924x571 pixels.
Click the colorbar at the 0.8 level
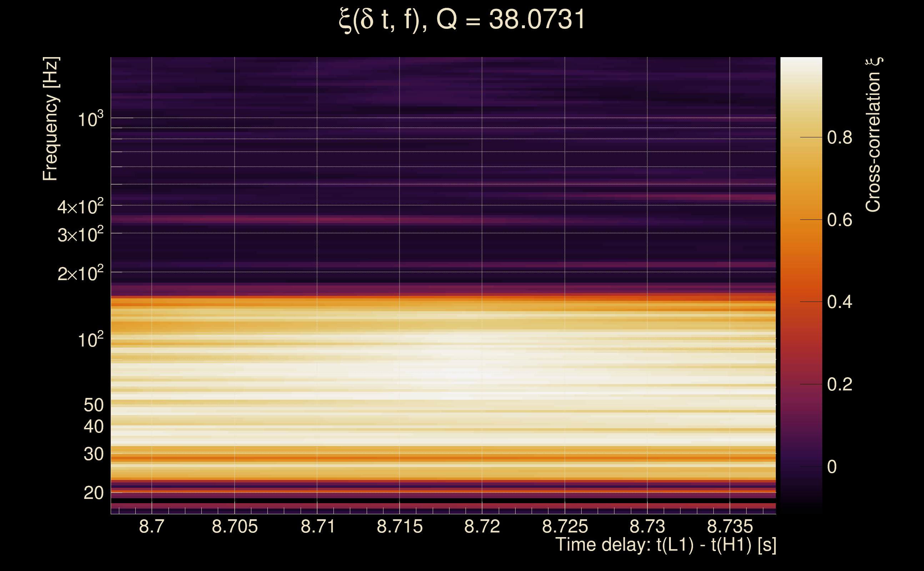(x=801, y=137)
